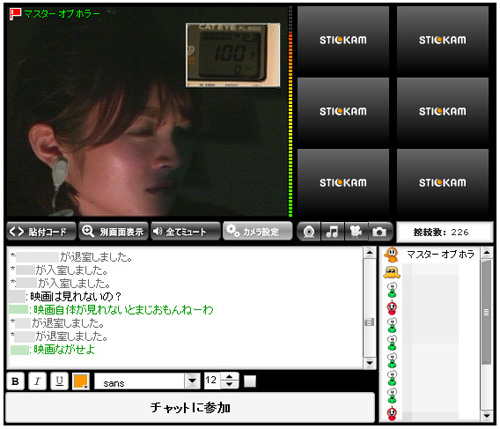Click the first red user avatar in the list
500x429 pixels.
coord(392,308)
